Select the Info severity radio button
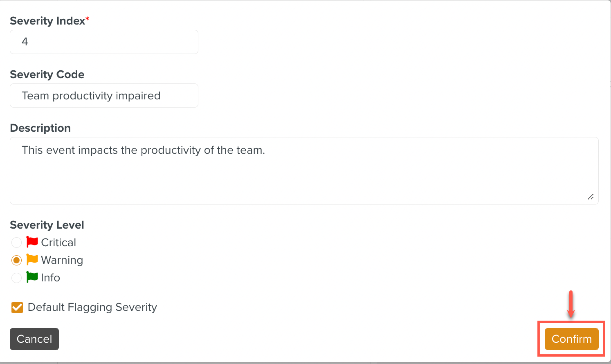Screen dimensions: 611x364 (x=16, y=278)
